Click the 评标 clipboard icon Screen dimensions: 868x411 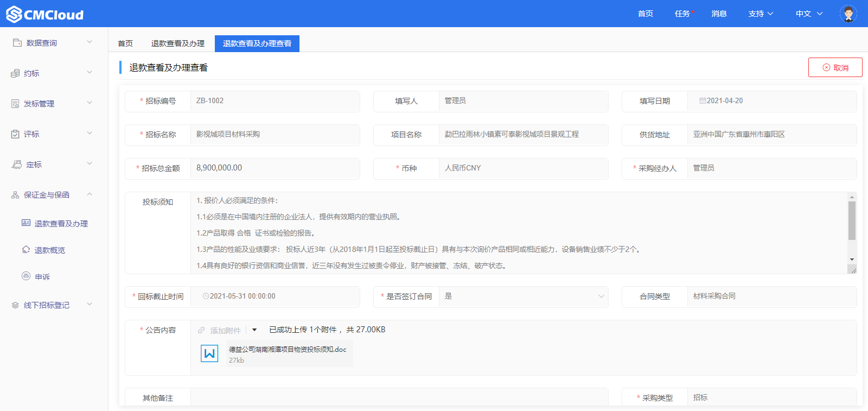[x=15, y=134]
